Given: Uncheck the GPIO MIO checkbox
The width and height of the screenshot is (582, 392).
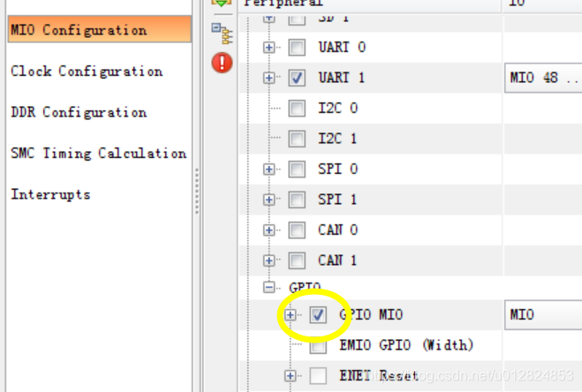Looking at the screenshot, I should tap(318, 315).
